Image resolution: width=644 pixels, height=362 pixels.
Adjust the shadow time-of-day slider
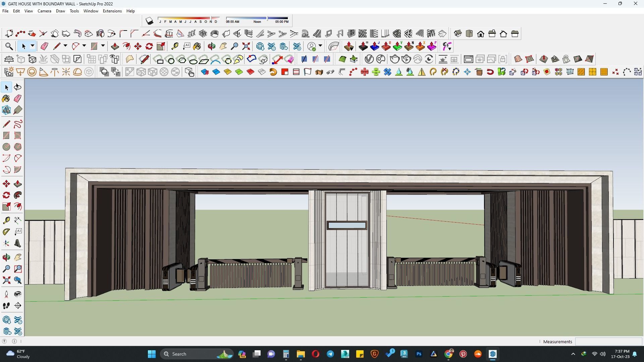[267, 18]
